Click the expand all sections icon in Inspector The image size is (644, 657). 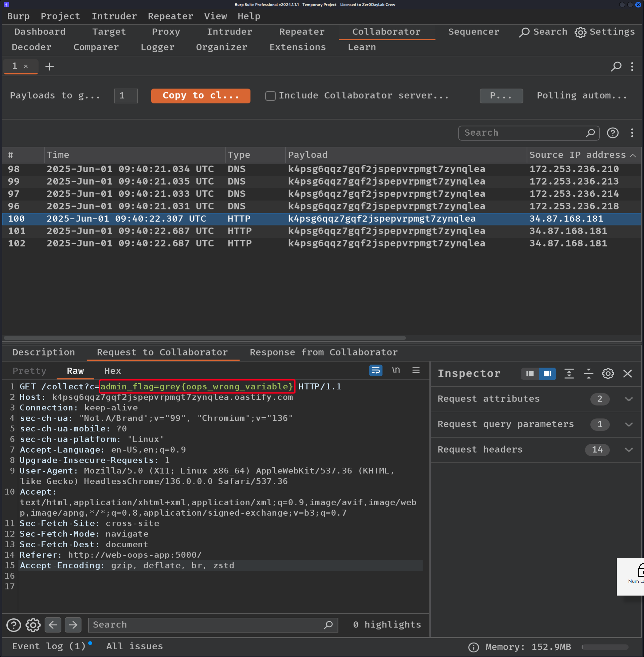[x=569, y=374]
